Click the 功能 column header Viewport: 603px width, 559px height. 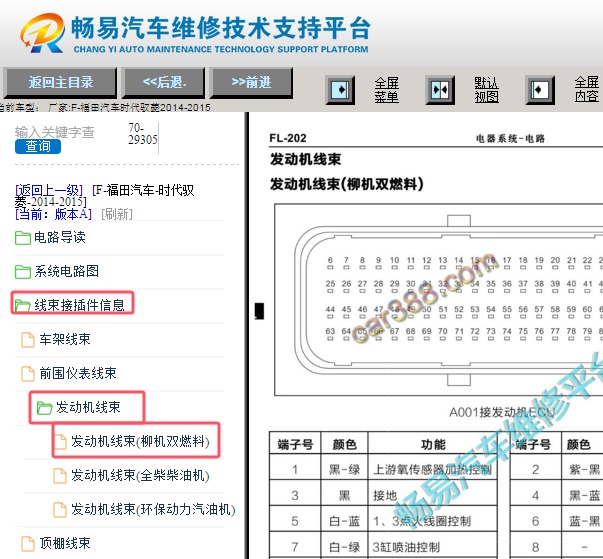tap(433, 444)
